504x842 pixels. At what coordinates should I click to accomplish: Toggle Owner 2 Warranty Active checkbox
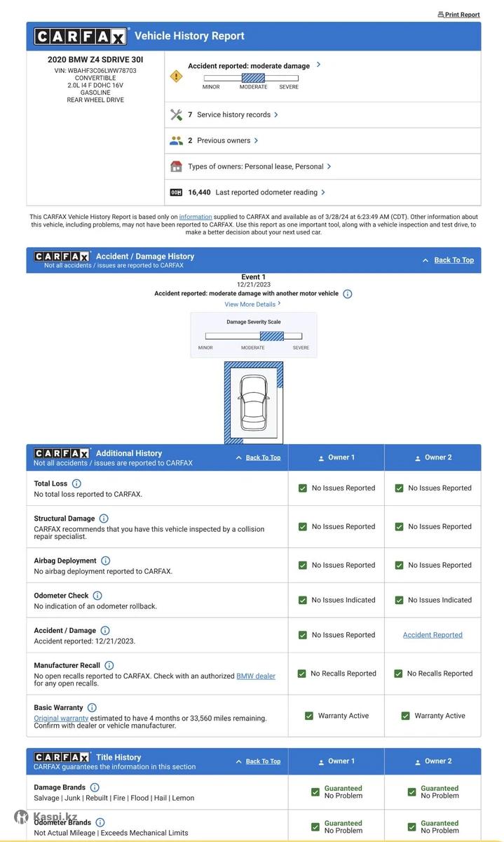(405, 716)
